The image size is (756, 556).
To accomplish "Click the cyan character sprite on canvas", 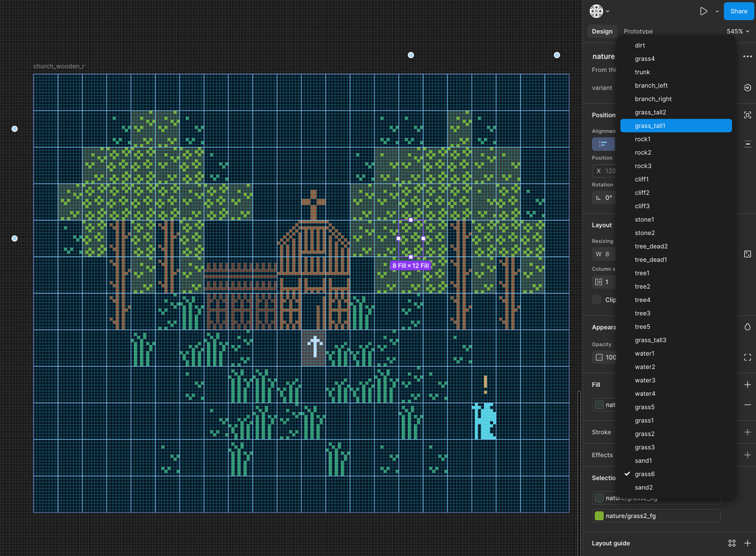I will coord(484,421).
